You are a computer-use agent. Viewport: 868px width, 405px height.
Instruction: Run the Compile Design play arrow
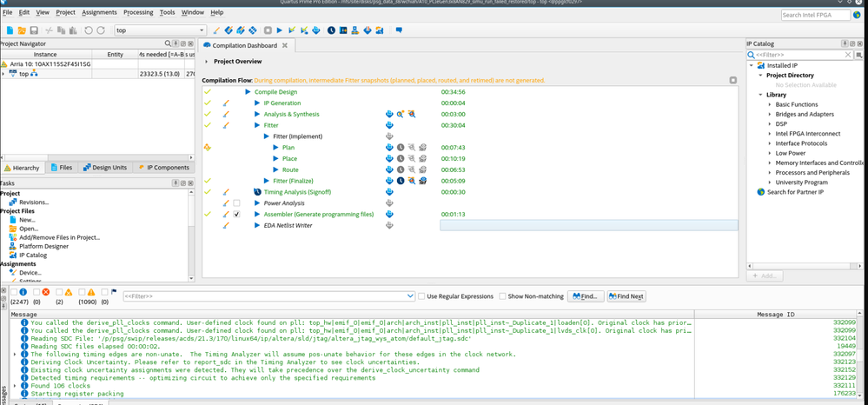[248, 91]
